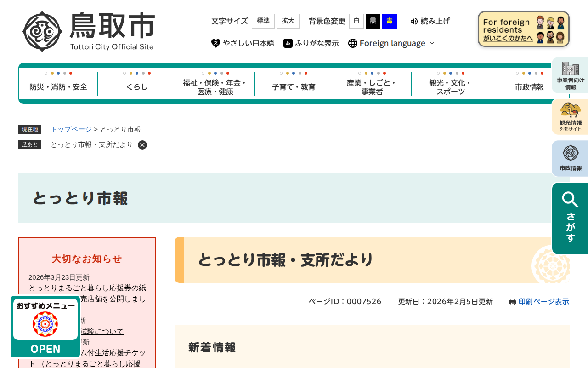The image size is (588, 368).
Task: Switch background color to white
Action: click(x=356, y=21)
